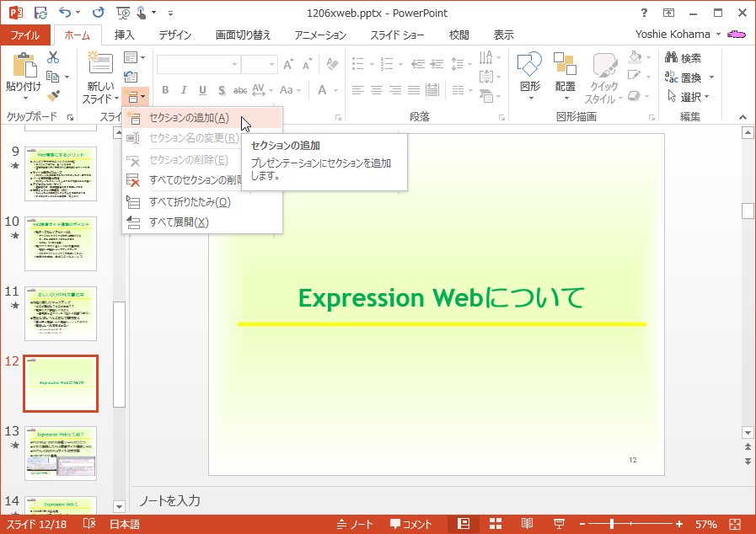Open slide Layout dropdown

pos(135,57)
